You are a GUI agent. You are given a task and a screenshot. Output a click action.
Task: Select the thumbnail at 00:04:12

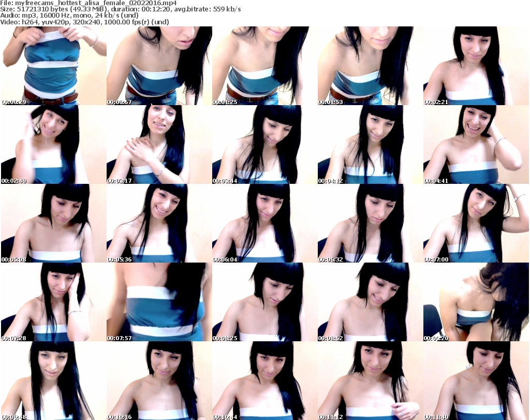pyautogui.click(x=371, y=144)
